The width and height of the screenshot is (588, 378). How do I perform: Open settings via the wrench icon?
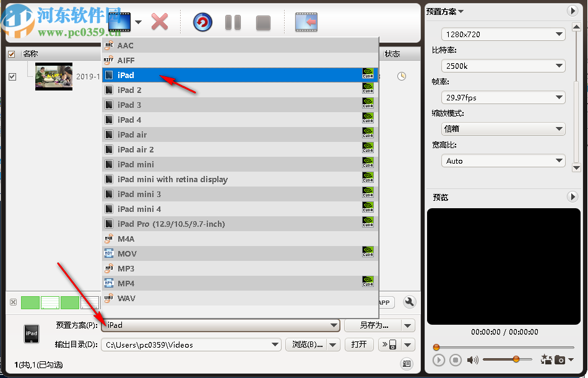(x=409, y=302)
